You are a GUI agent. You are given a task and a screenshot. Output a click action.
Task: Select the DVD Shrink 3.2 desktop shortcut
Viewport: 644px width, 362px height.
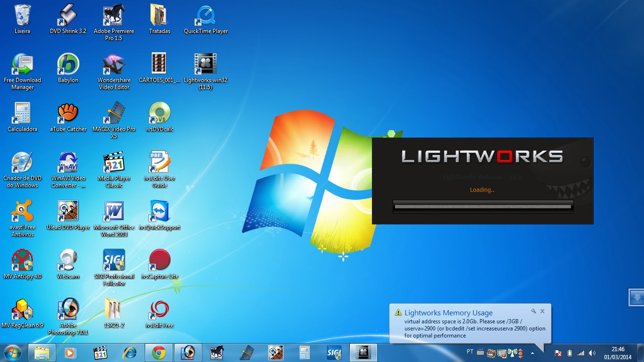pyautogui.click(x=68, y=19)
